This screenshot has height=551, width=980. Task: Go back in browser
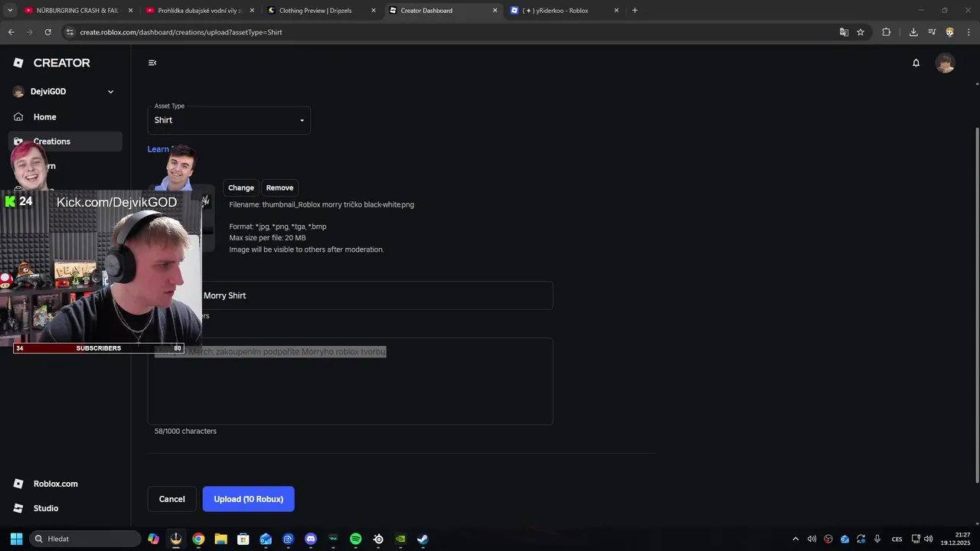tap(11, 32)
